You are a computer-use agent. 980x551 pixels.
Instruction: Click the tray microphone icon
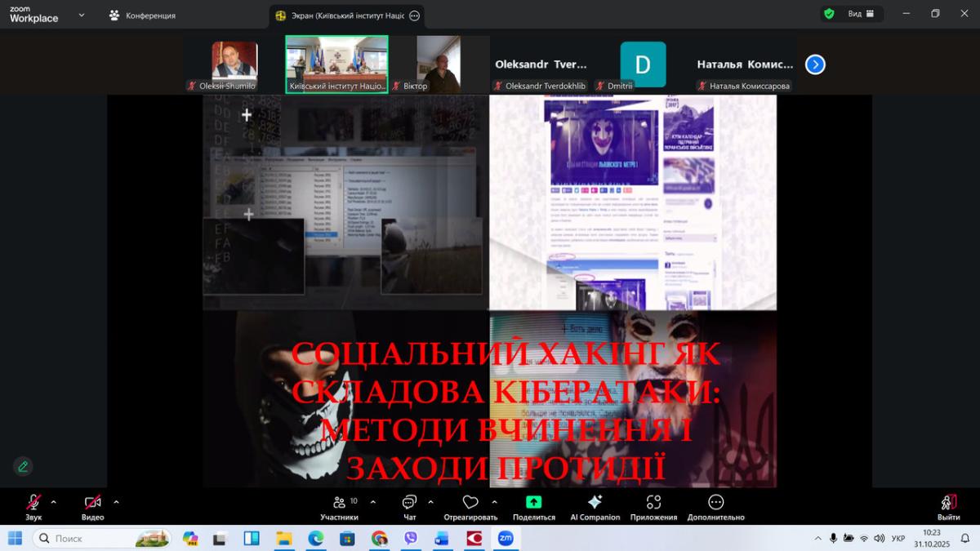pyautogui.click(x=834, y=538)
